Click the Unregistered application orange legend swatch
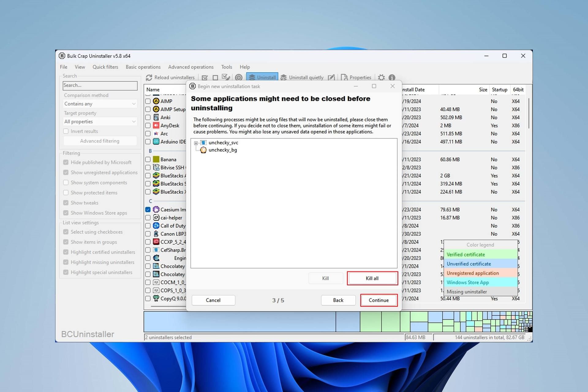This screenshot has height=392, width=588. tap(481, 273)
